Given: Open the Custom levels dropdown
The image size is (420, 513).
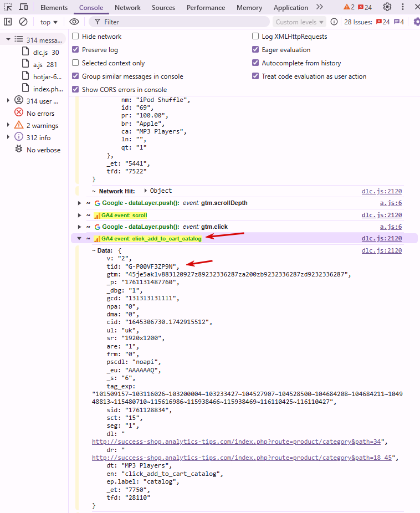Looking at the screenshot, I should [x=299, y=22].
